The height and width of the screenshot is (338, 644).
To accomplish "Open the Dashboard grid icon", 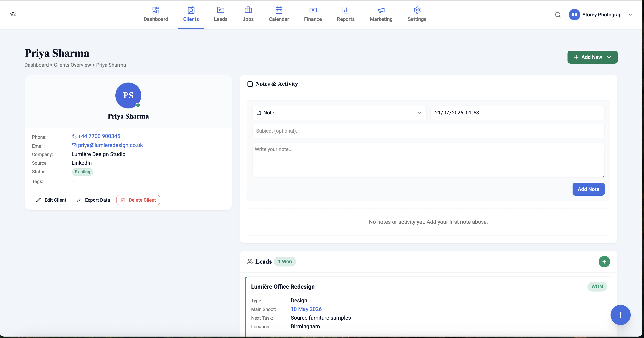I will pyautogui.click(x=156, y=10).
